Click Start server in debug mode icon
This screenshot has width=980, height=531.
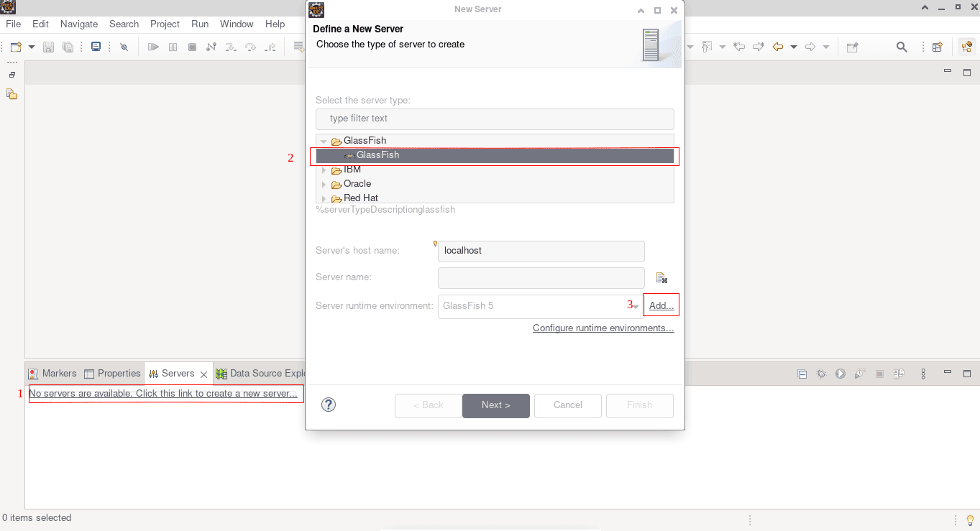point(821,374)
